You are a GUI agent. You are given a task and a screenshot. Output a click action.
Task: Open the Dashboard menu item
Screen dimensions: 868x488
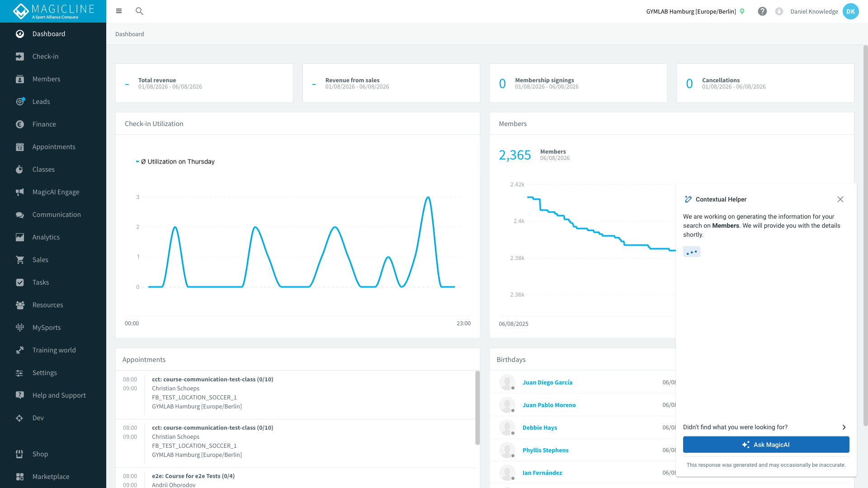point(53,34)
